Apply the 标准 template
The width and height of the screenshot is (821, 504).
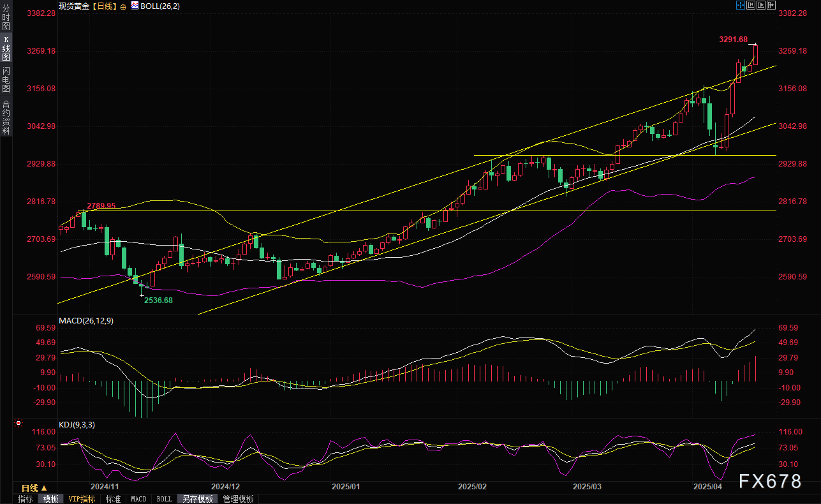113,499
